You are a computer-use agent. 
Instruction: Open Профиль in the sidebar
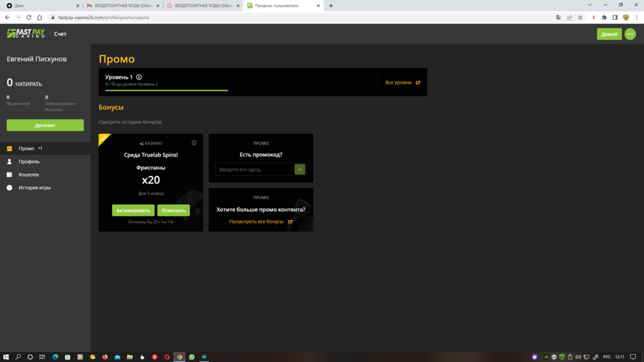click(x=29, y=162)
